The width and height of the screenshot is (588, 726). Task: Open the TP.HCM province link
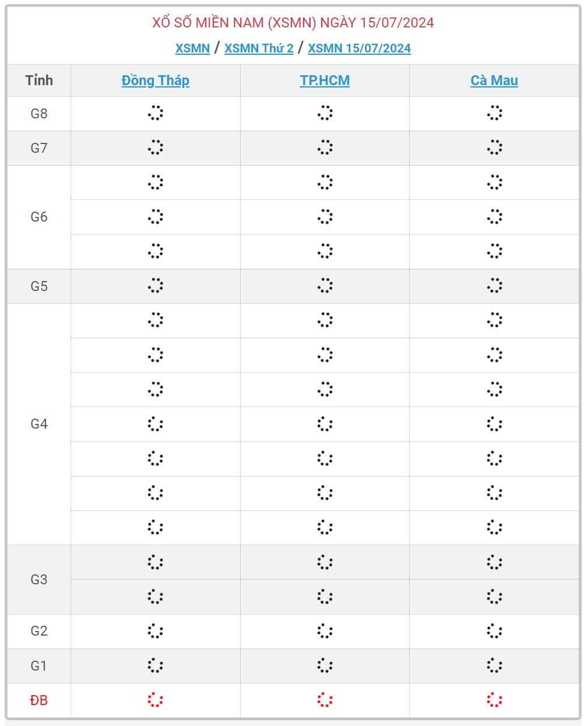(325, 80)
